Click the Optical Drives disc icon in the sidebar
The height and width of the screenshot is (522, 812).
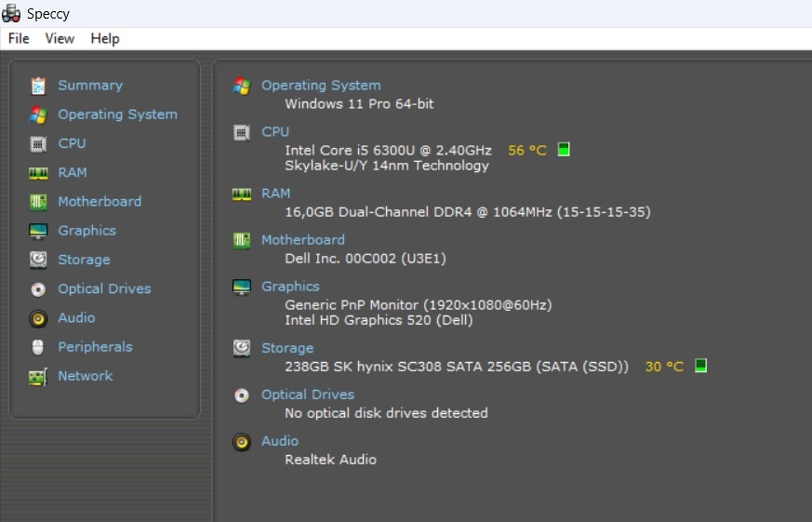pyautogui.click(x=38, y=289)
